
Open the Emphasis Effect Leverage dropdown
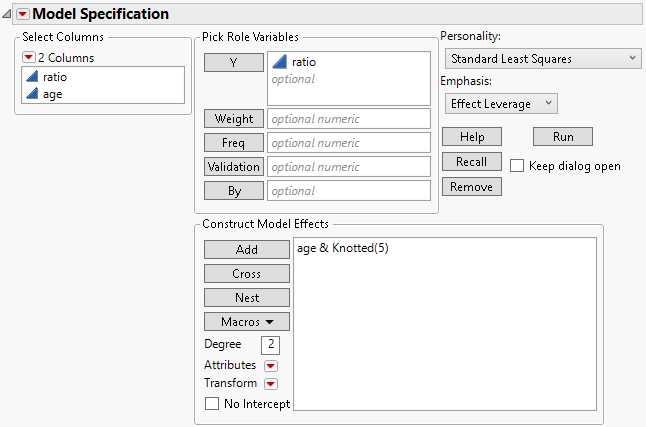[x=501, y=103]
